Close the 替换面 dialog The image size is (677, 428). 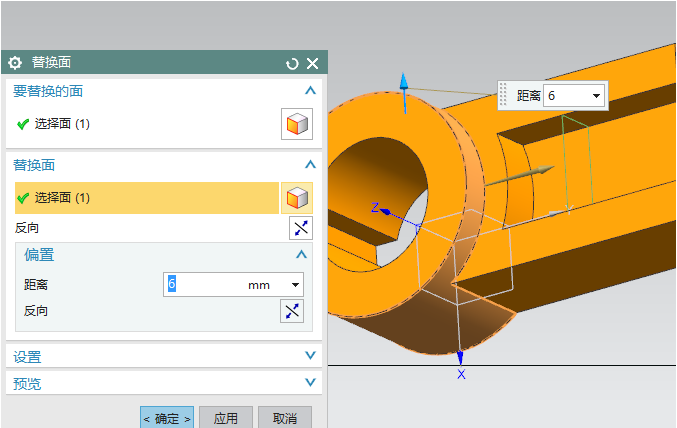pos(312,63)
